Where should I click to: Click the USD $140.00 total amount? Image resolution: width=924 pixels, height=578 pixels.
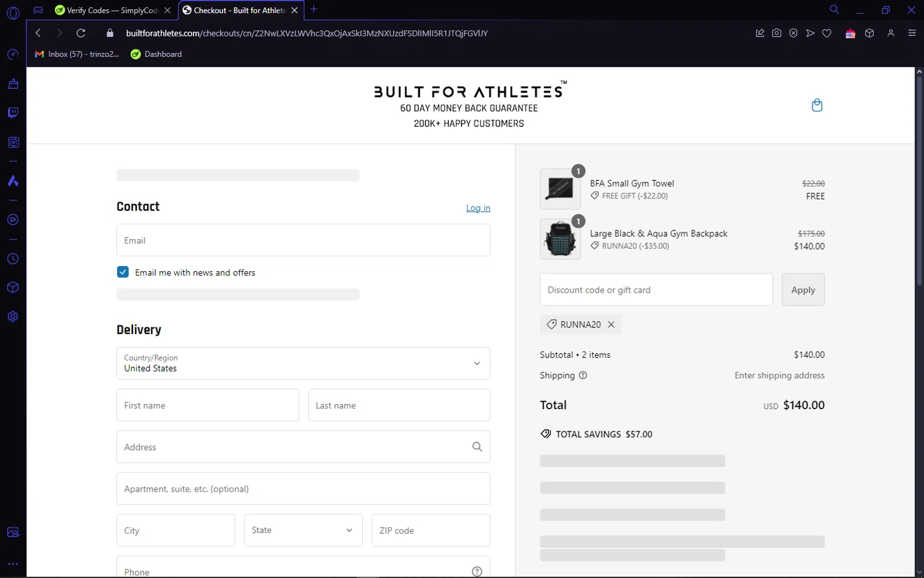tap(794, 405)
